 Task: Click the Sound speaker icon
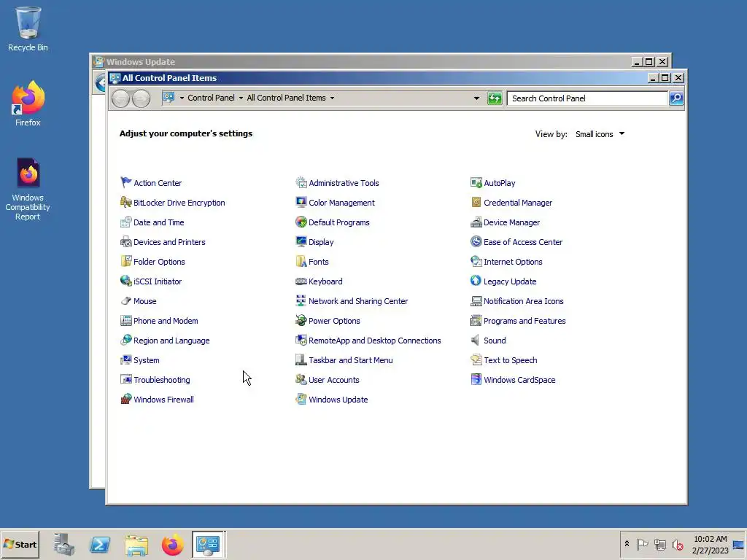[x=476, y=340]
